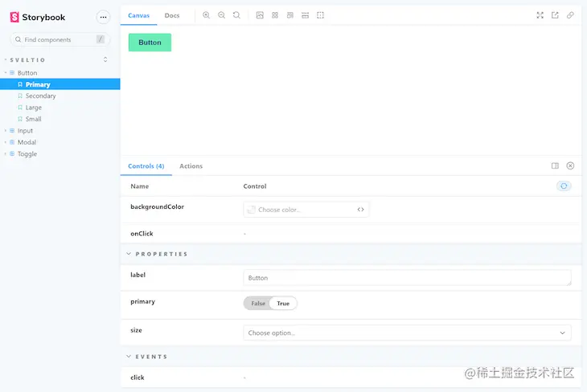The height and width of the screenshot is (392, 587).
Task: Click the zoom in icon
Action: (x=207, y=15)
